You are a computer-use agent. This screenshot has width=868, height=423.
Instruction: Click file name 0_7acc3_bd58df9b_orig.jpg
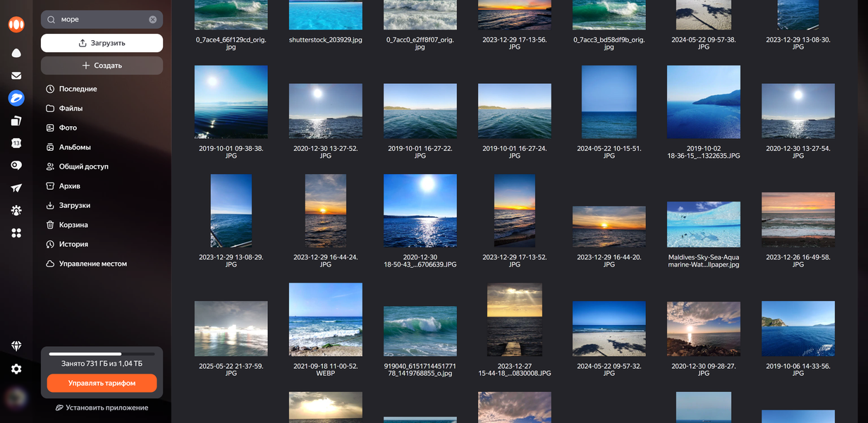(x=609, y=44)
